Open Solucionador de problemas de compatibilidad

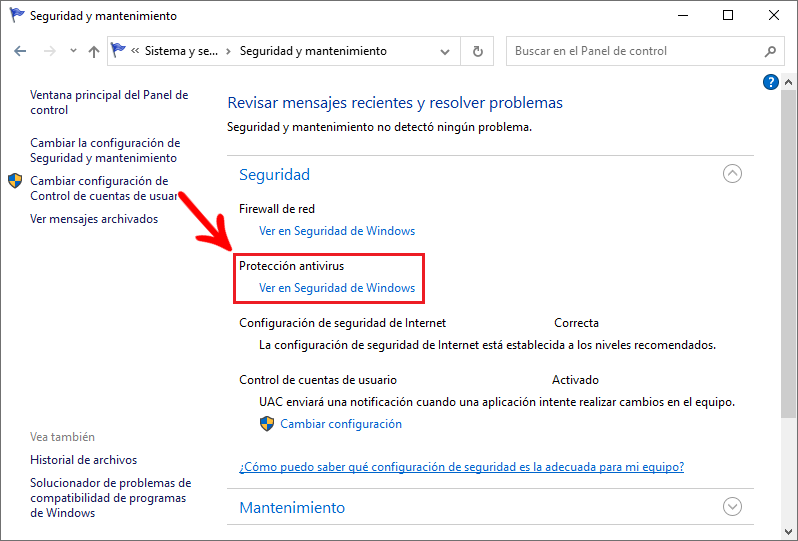(x=110, y=498)
